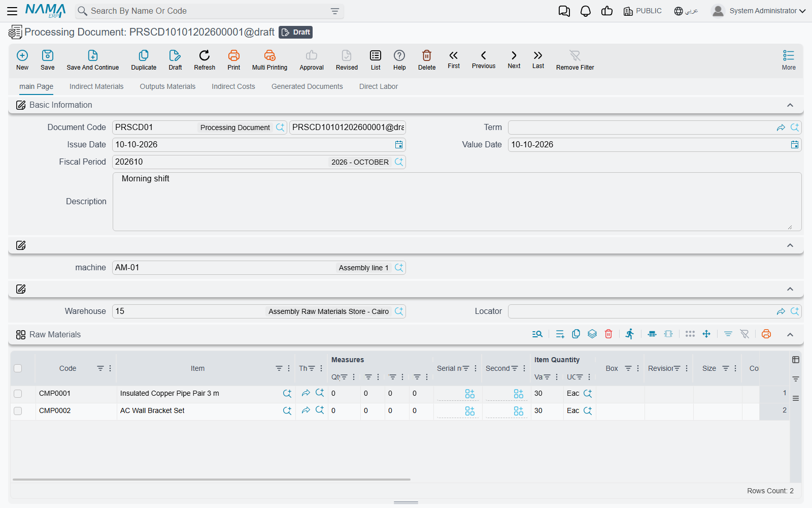Open the Direct Labor tab
812x508 pixels.
pos(379,86)
